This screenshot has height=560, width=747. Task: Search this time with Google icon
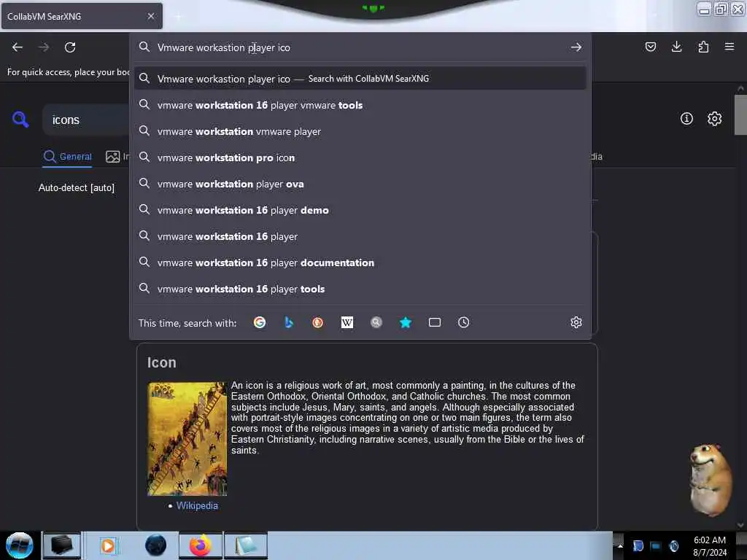pyautogui.click(x=260, y=322)
